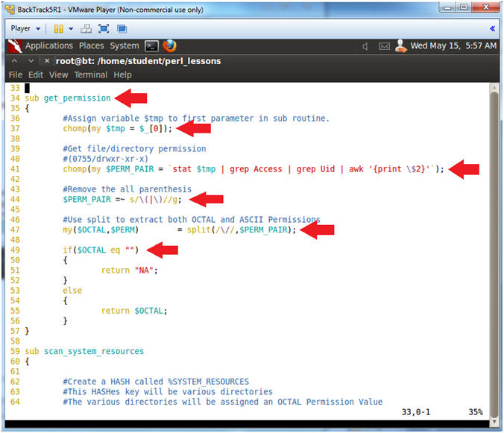Click 'split' on line 47
Image resolution: width=504 pixels, height=433 pixels.
click(198, 230)
